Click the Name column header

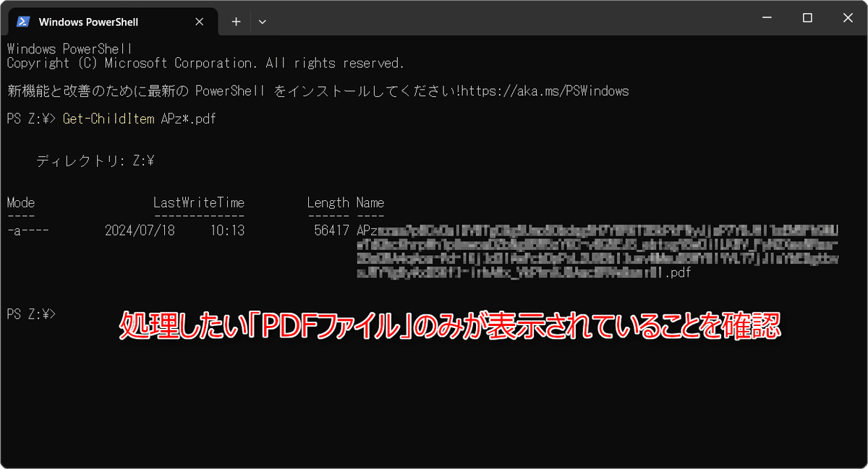[370, 202]
